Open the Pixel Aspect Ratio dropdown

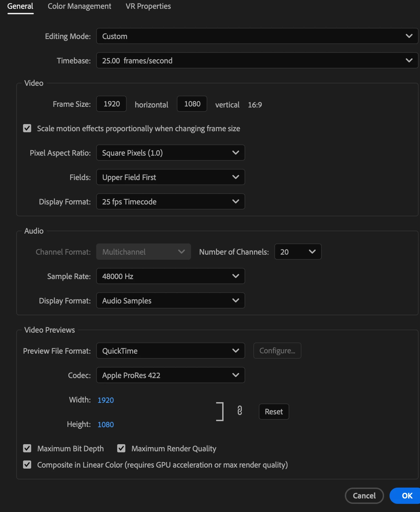(x=170, y=153)
